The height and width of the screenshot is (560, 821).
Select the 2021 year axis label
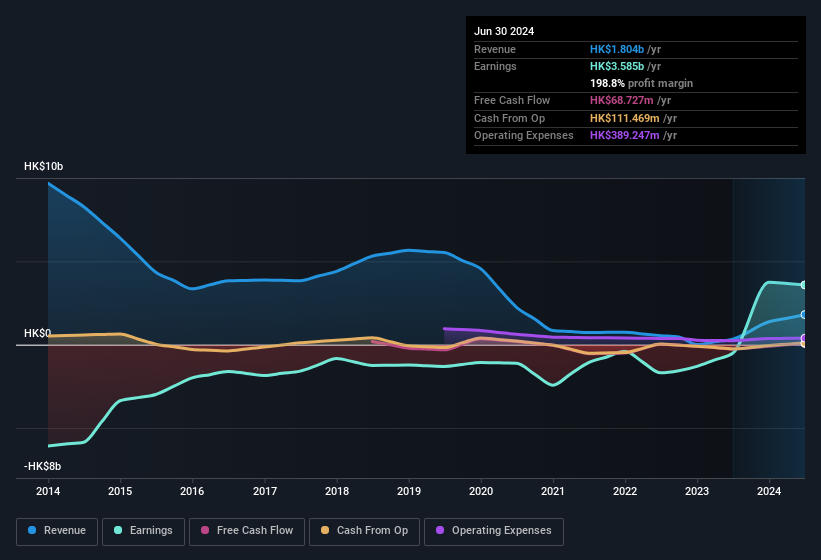click(553, 491)
